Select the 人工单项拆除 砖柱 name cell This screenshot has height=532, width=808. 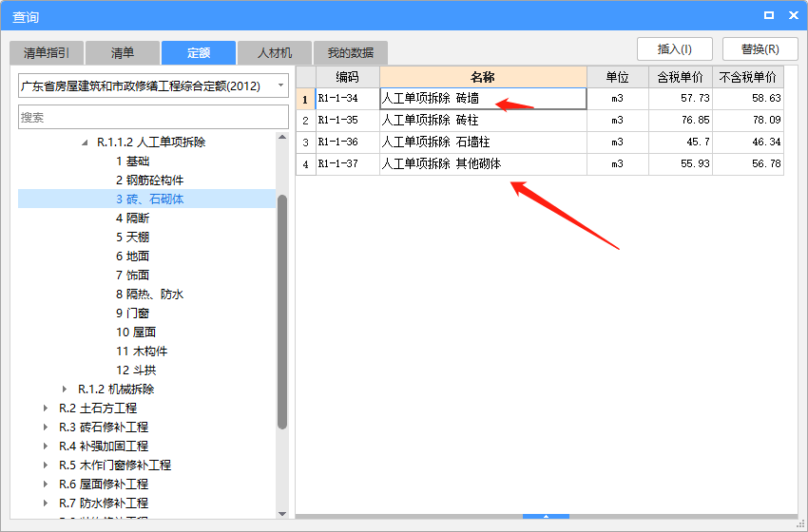click(x=483, y=121)
